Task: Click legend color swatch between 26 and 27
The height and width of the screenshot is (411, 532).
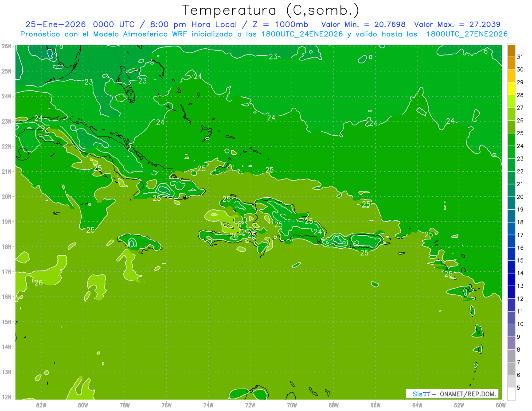Action: pyautogui.click(x=511, y=114)
